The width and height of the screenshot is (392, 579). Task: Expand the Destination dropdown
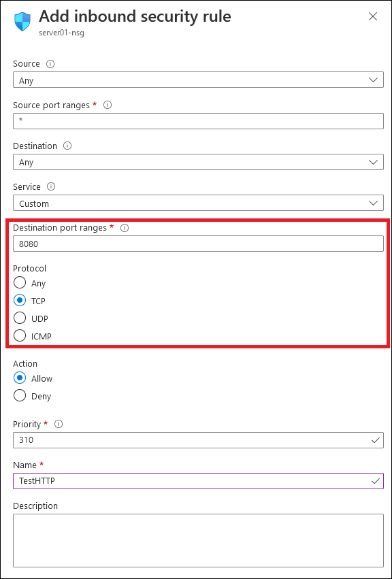[x=198, y=162]
